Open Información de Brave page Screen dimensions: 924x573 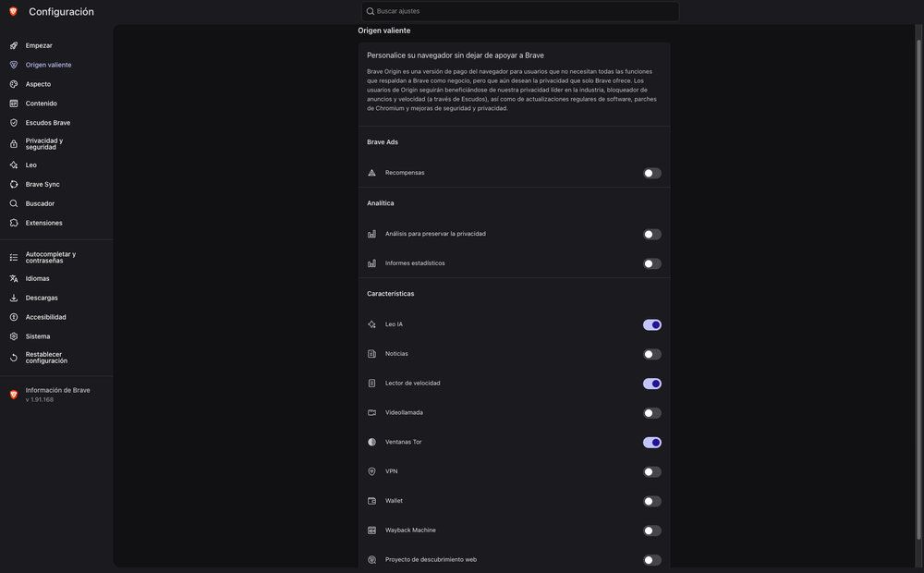tap(56, 395)
